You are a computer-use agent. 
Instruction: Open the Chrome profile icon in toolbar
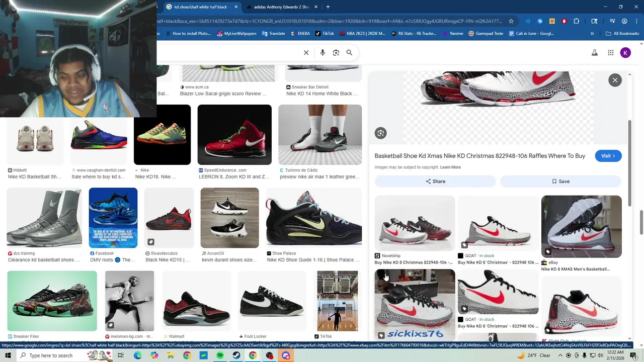coord(624,21)
